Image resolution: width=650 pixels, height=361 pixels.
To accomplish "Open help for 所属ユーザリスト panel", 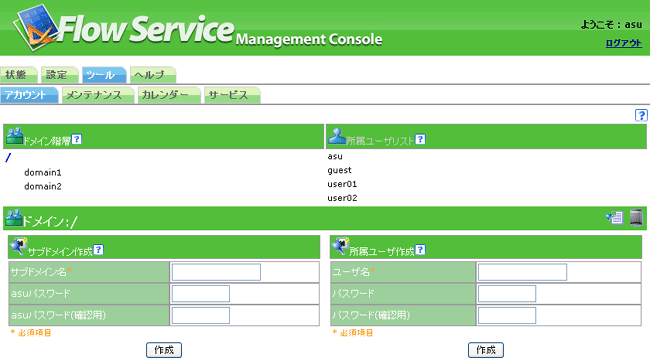I will 420,139.
